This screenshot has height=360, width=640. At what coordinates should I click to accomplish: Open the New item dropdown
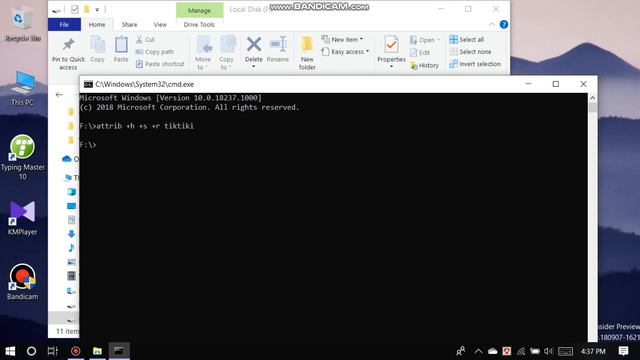(x=343, y=40)
